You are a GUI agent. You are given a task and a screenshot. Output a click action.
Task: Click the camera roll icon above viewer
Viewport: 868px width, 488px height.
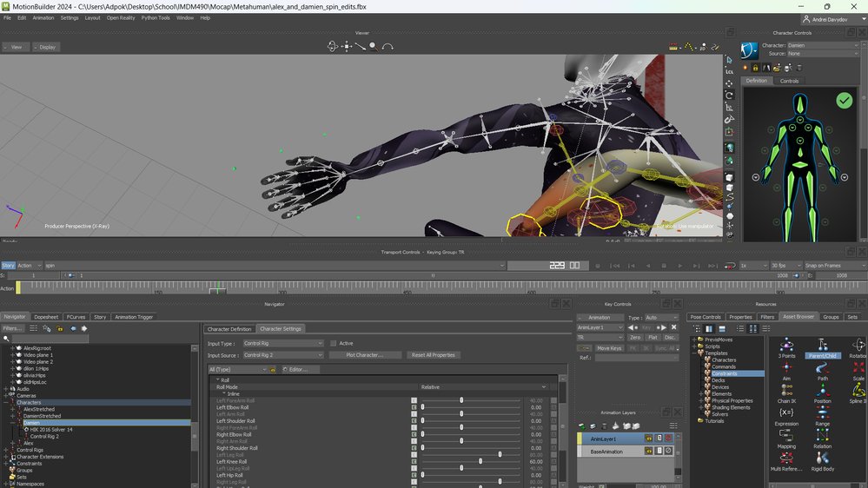(x=388, y=47)
